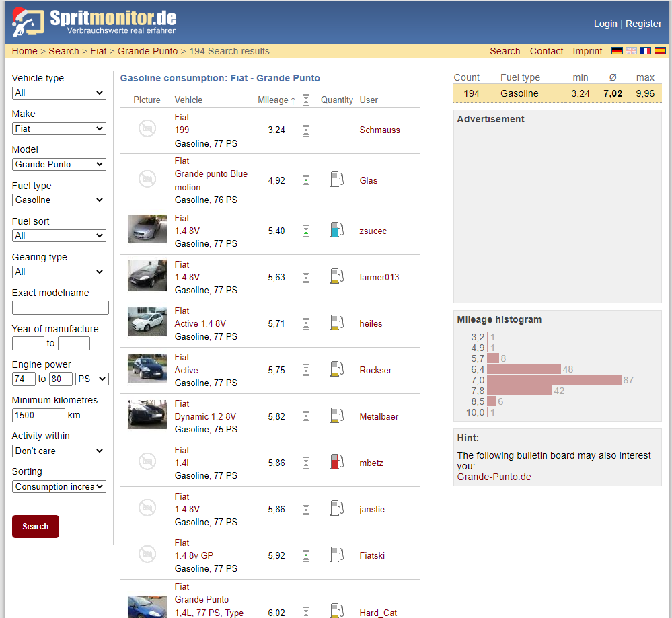The width and height of the screenshot is (672, 618).
Task: Click the 7,8 histogram bar with 42 entries
Action: tap(519, 391)
